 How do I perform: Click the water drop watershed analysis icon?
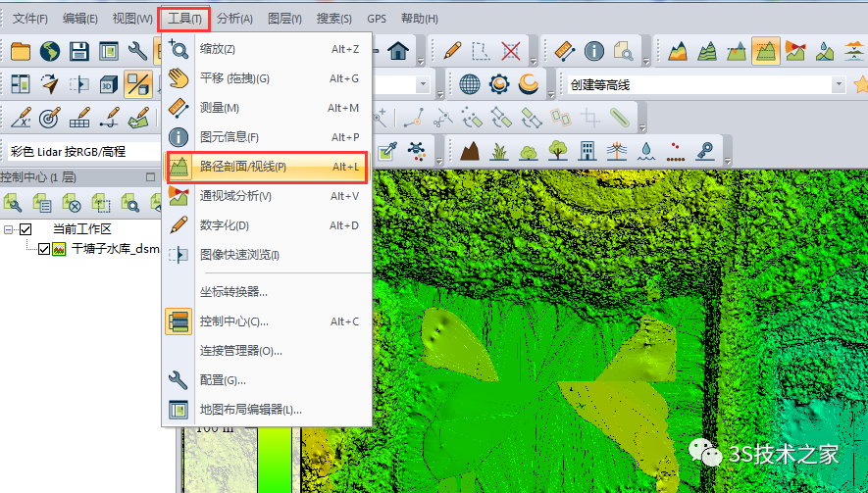pyautogui.click(x=824, y=52)
